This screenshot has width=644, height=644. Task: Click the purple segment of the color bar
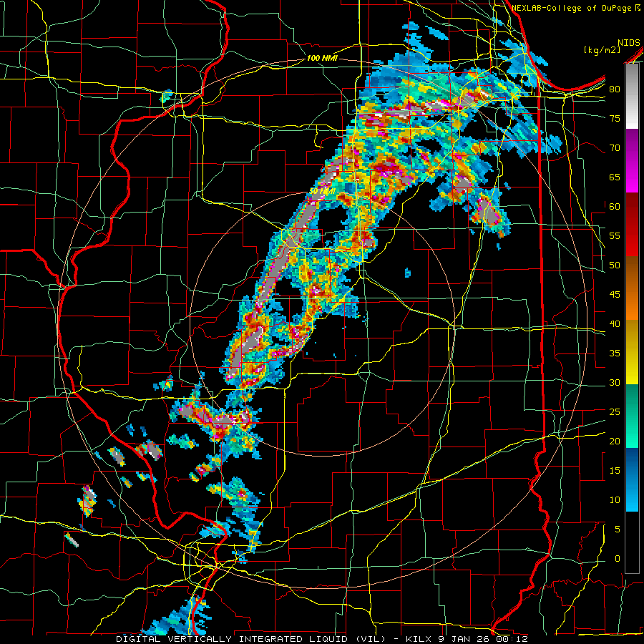click(x=632, y=160)
